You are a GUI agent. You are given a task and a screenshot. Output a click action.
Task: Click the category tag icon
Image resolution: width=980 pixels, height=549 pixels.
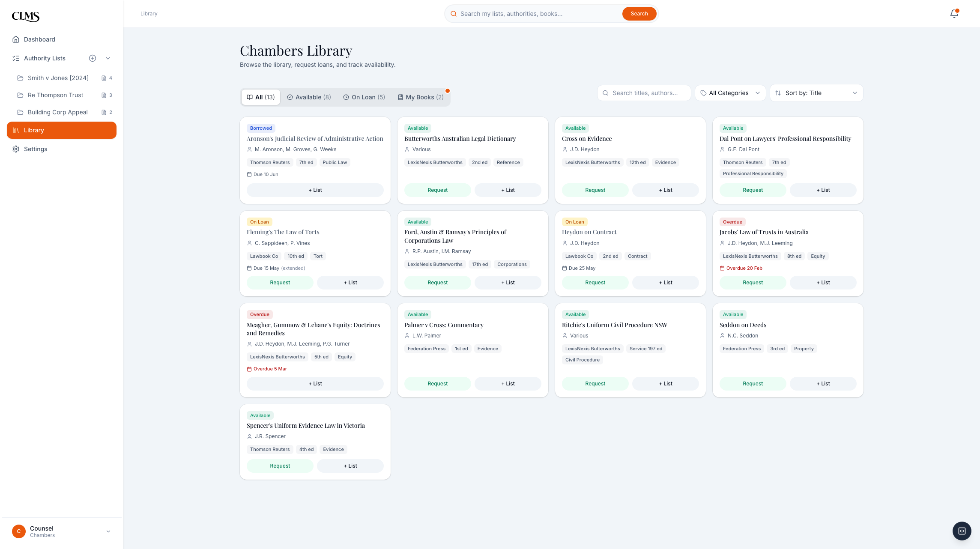click(703, 93)
